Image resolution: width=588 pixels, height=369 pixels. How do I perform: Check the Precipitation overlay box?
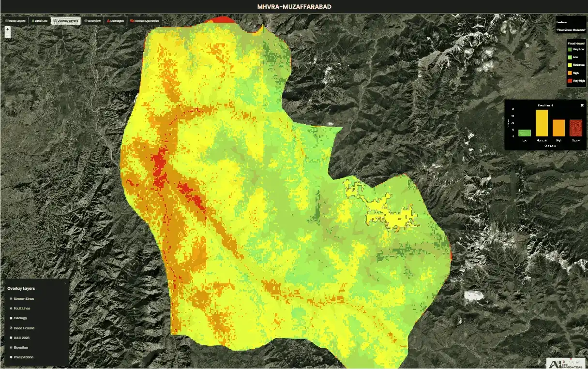click(11, 357)
